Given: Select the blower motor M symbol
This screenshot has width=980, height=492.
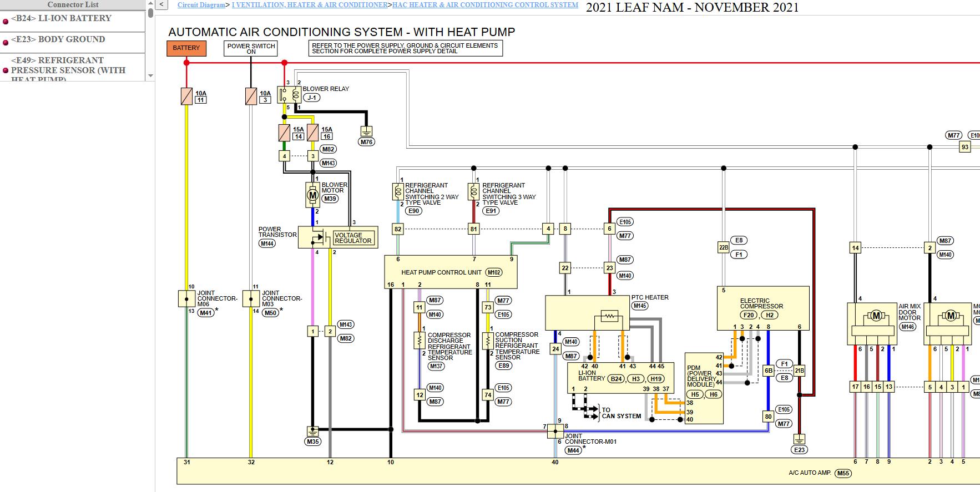Looking at the screenshot, I should (312, 195).
